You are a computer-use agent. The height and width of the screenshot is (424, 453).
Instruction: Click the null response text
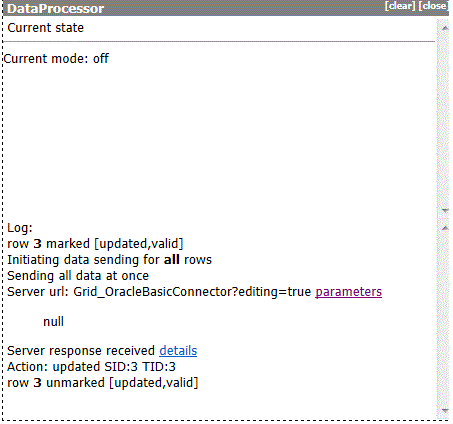54,322
